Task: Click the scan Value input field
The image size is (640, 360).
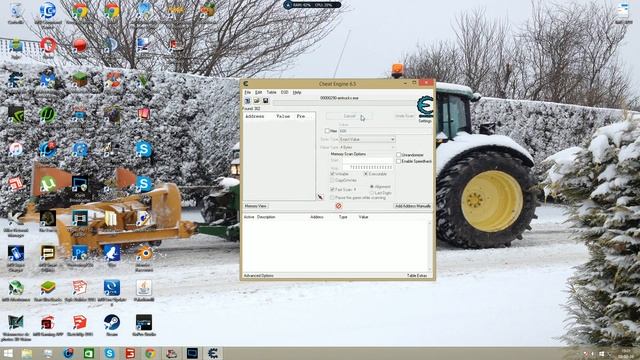Action: click(x=385, y=131)
